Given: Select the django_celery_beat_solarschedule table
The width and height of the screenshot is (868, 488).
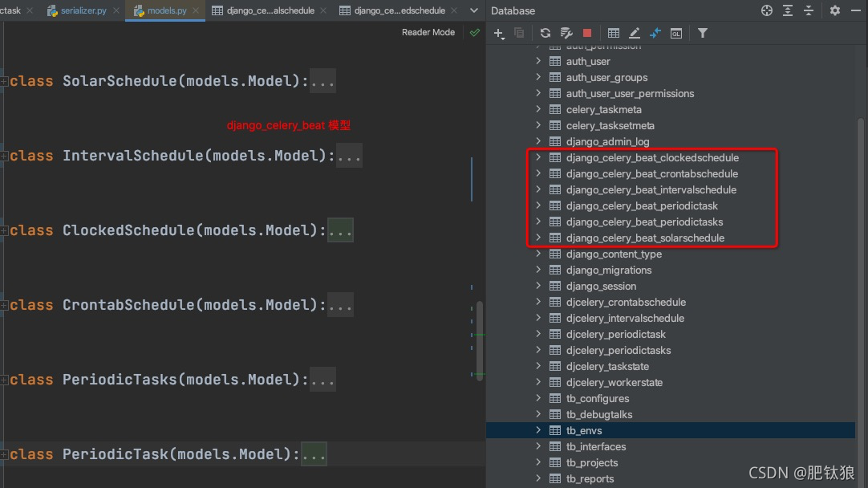Looking at the screenshot, I should point(645,238).
